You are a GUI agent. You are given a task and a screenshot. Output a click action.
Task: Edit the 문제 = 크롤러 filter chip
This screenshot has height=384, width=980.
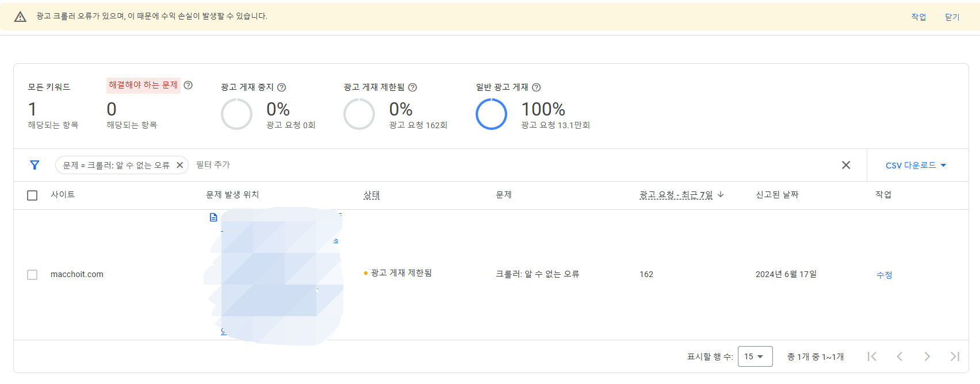pos(116,165)
